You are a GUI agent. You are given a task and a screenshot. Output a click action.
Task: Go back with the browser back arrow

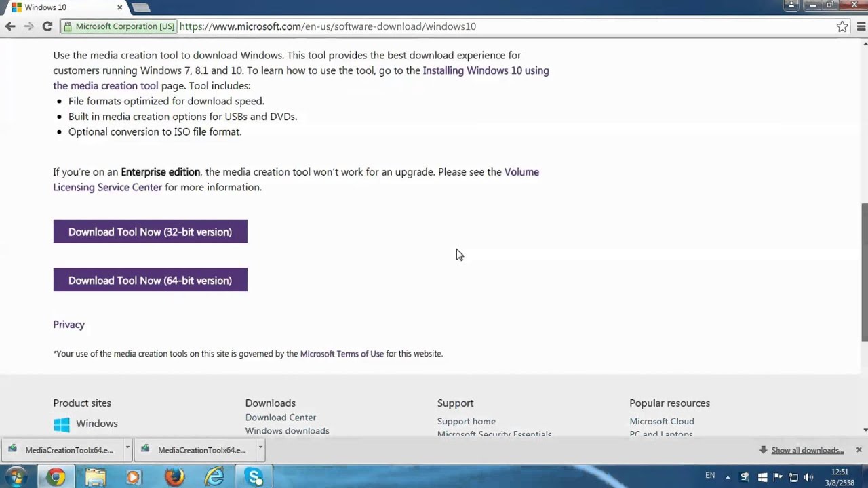10,26
